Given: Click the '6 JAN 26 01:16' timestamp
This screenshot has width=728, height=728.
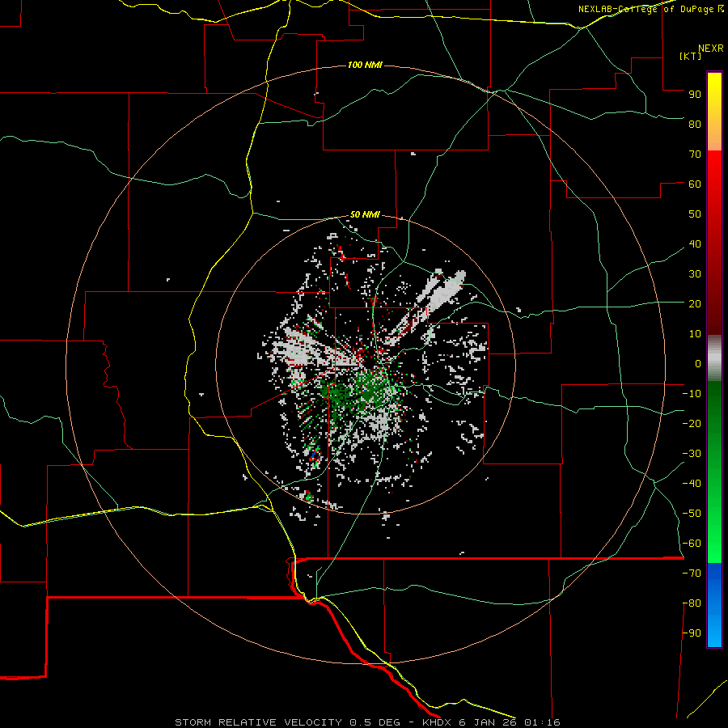Looking at the screenshot, I should point(510,722).
